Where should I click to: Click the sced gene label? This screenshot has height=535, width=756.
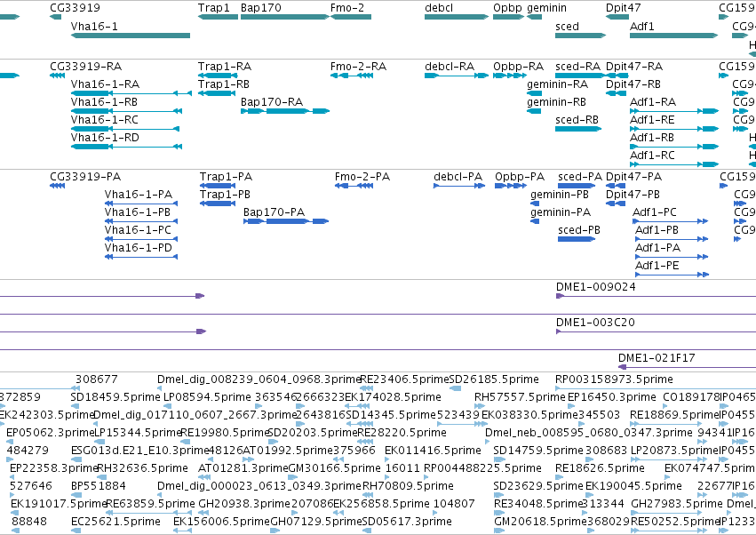pyautogui.click(x=567, y=26)
